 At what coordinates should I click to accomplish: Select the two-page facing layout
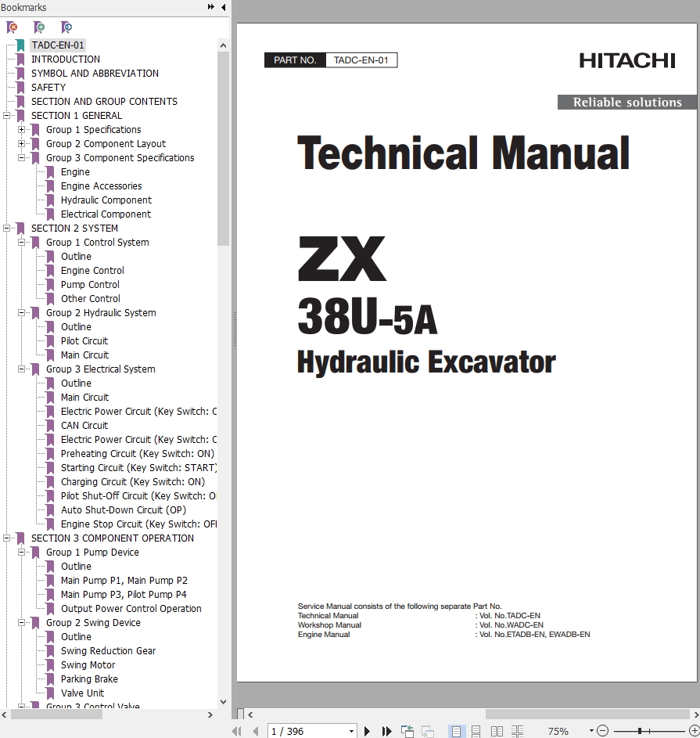[497, 731]
